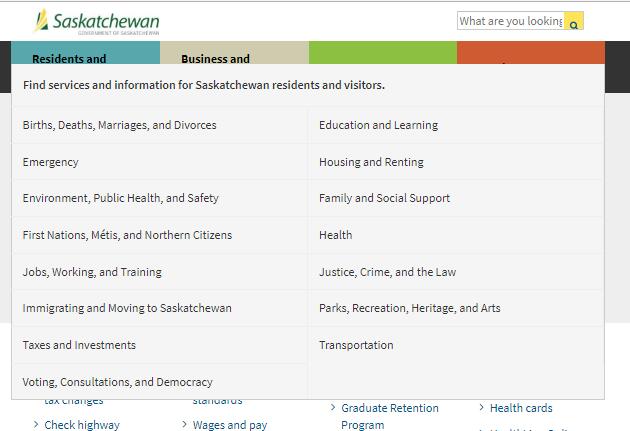Select the green navigation tab

pyautogui.click(x=383, y=53)
